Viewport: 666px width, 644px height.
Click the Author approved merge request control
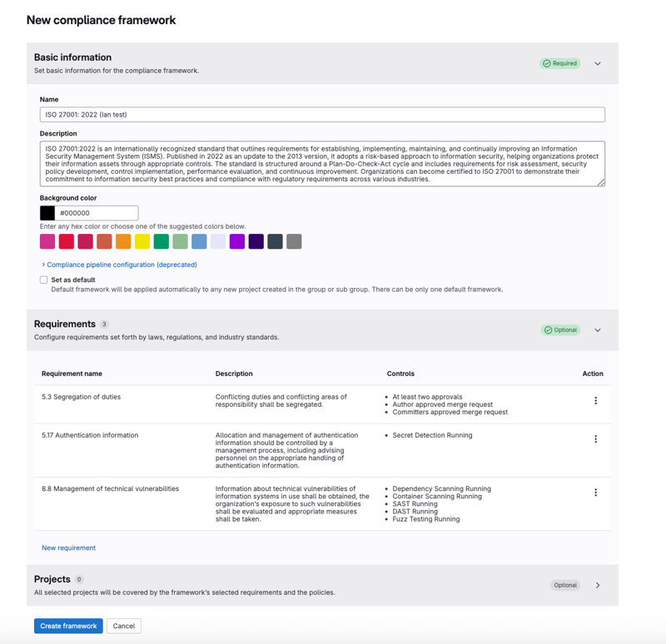tap(443, 404)
